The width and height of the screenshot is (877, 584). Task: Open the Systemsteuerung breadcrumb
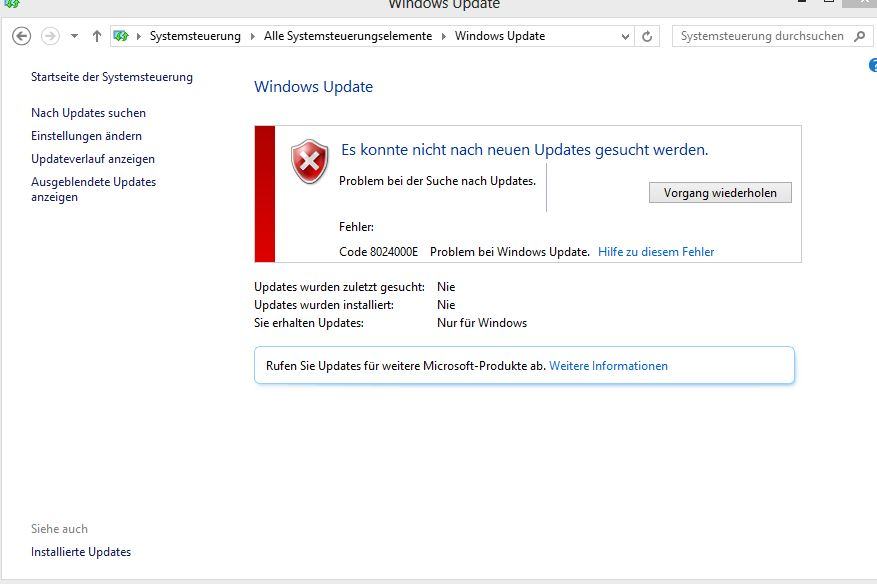pyautogui.click(x=195, y=36)
